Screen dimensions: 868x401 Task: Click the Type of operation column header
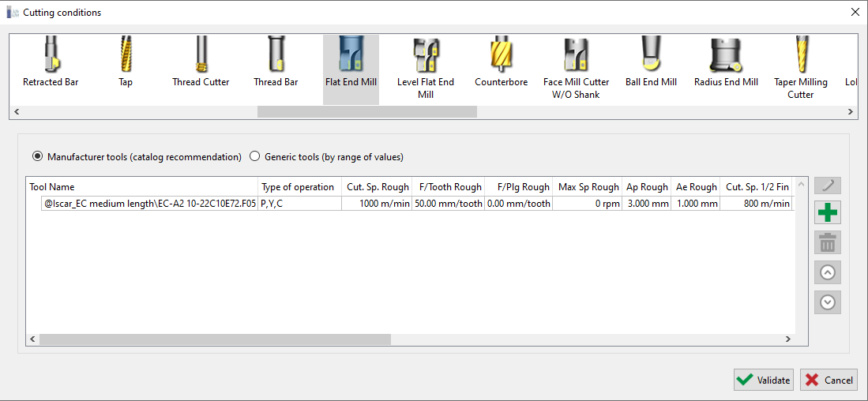click(x=299, y=187)
